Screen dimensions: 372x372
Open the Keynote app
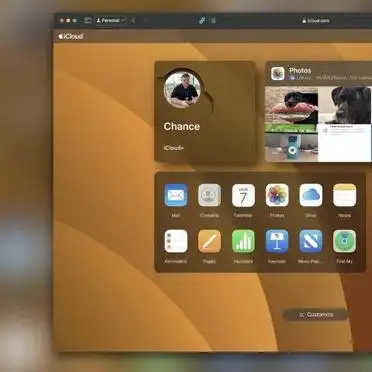point(277,241)
